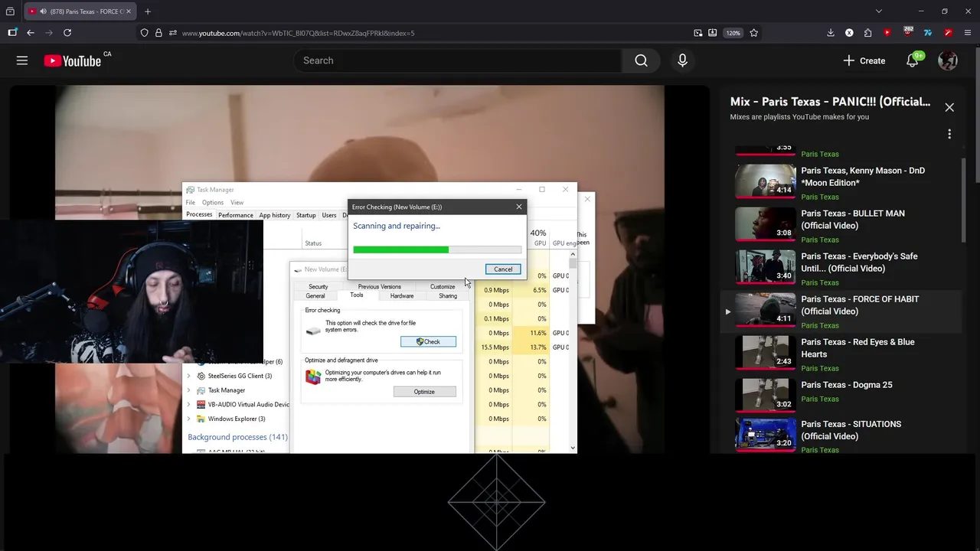Switch to Task Manager Performance tab
This screenshot has height=551, width=980.
click(x=236, y=215)
